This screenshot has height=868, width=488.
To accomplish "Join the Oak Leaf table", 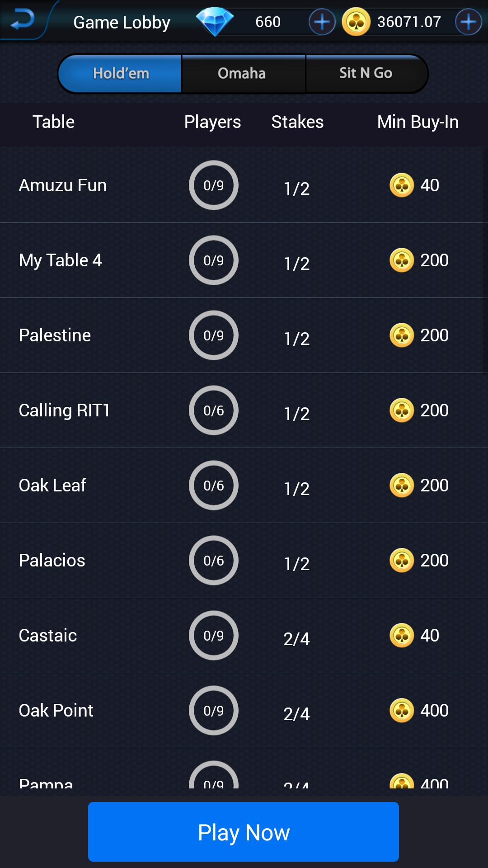I will click(x=52, y=486).
